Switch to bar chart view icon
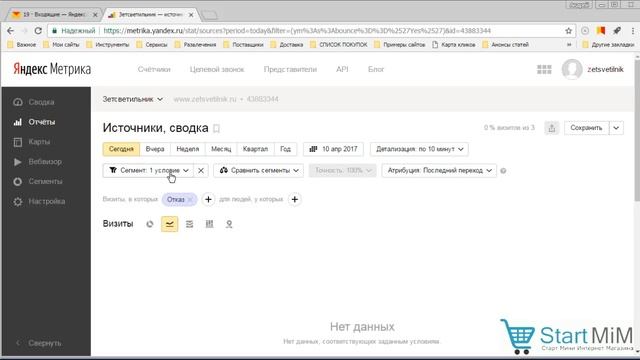Screen dimensions: 640x360 [209, 224]
